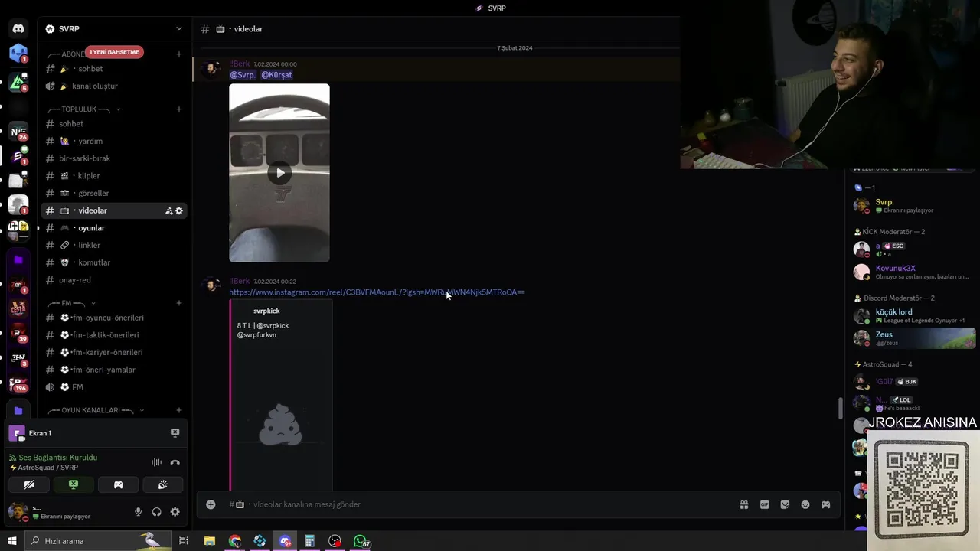Stop streaming Ekran 1 with monitor-x icon
The image size is (980, 551).
point(175,433)
